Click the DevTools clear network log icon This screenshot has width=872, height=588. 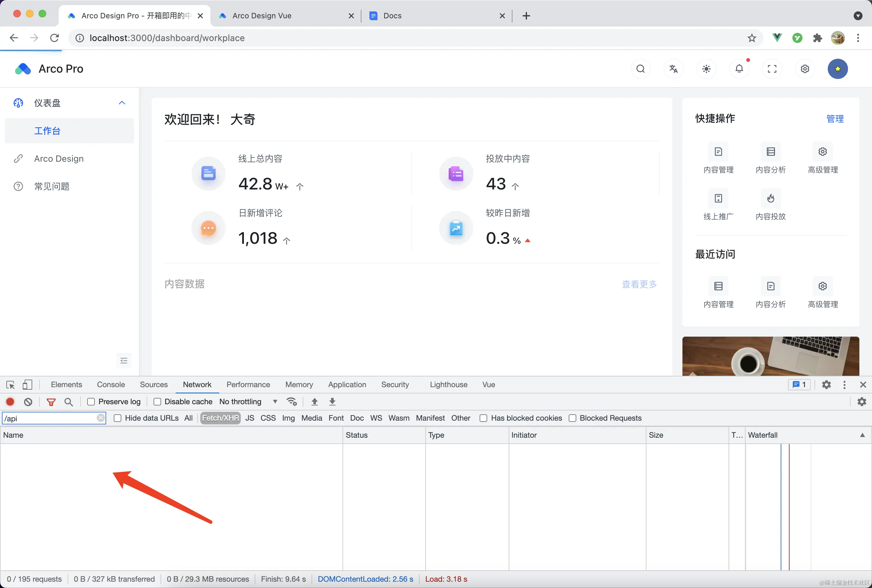(28, 402)
